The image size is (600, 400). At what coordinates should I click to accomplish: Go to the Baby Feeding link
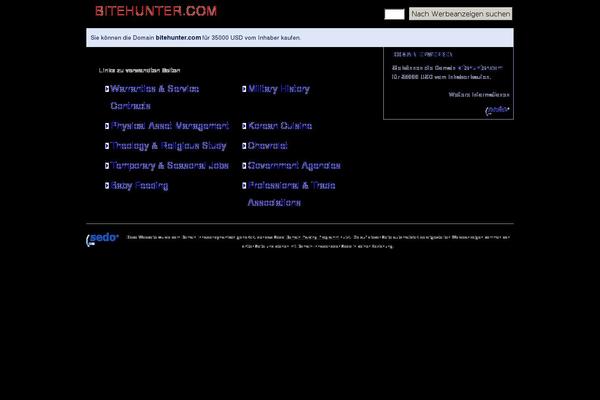139,186
